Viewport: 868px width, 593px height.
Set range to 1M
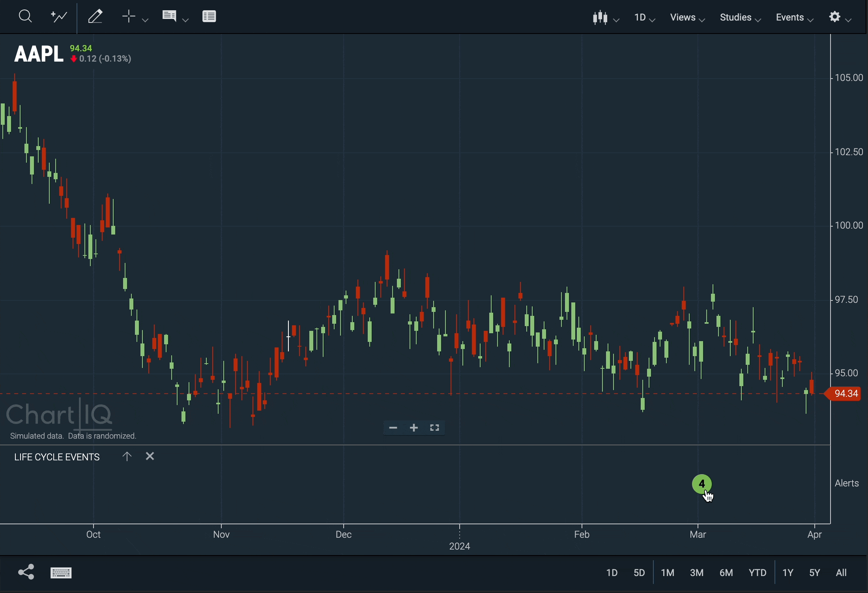(x=668, y=573)
